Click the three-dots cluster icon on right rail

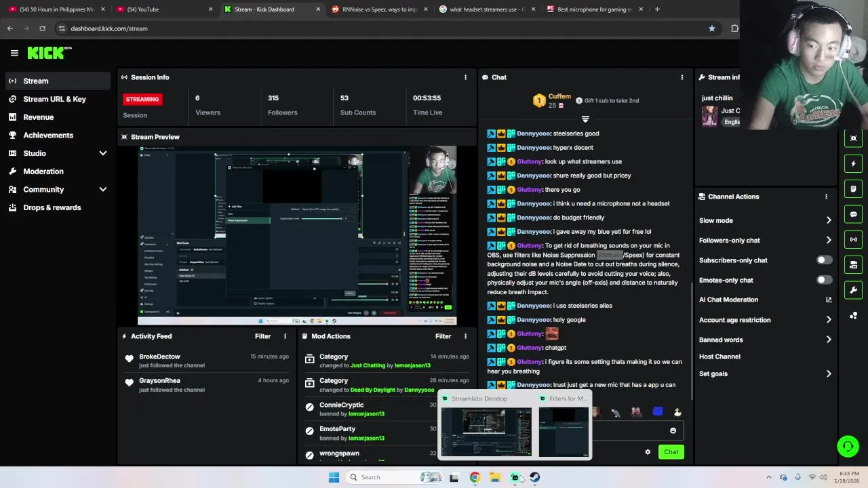click(853, 315)
